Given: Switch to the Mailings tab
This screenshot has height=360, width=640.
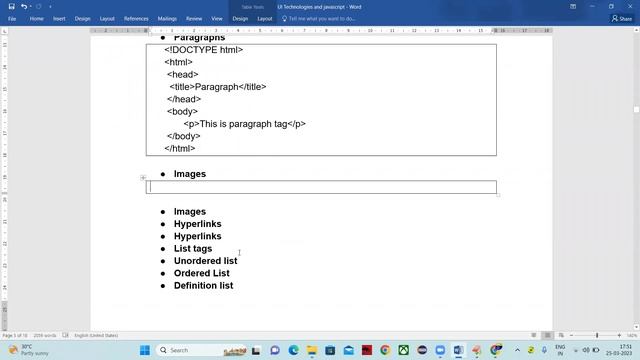Looking at the screenshot, I should (x=167, y=19).
